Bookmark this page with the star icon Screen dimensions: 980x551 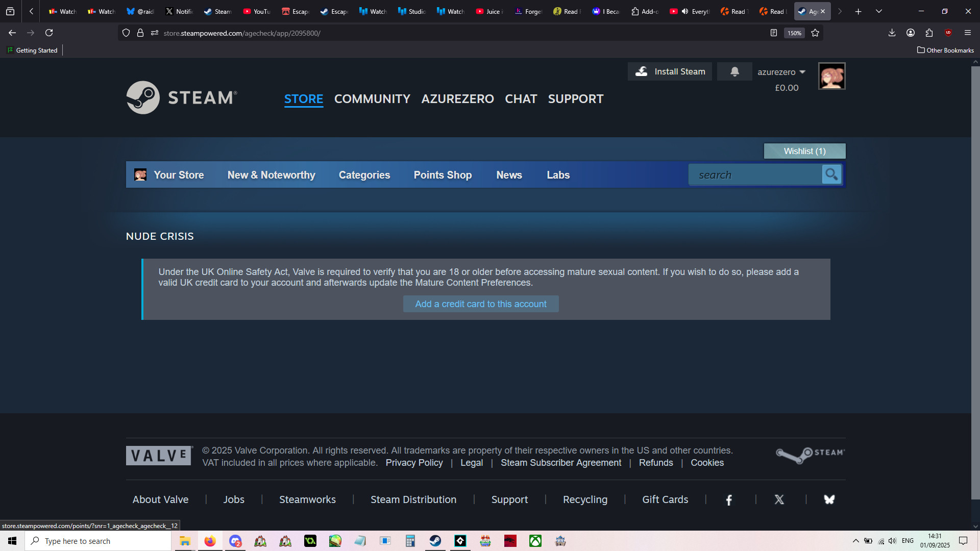point(815,33)
